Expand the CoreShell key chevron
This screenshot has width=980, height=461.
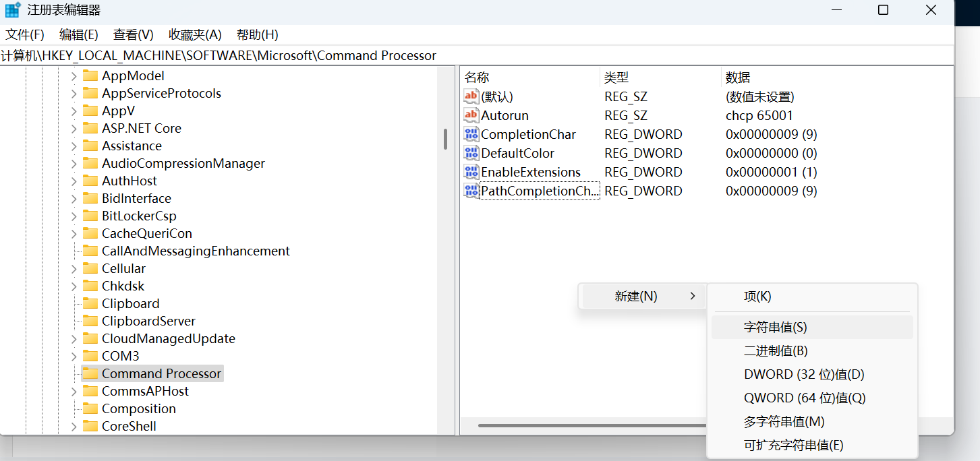(x=74, y=426)
